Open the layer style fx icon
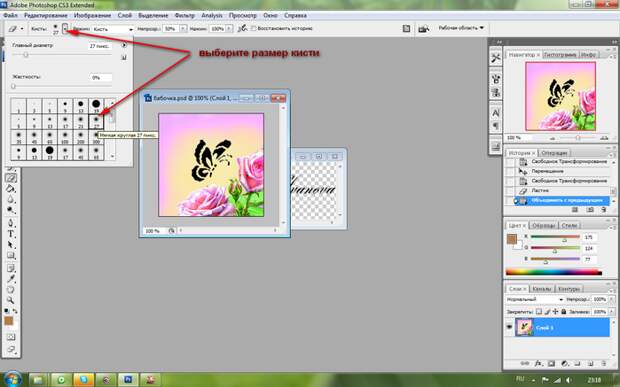The width and height of the screenshot is (620, 387). 538,363
